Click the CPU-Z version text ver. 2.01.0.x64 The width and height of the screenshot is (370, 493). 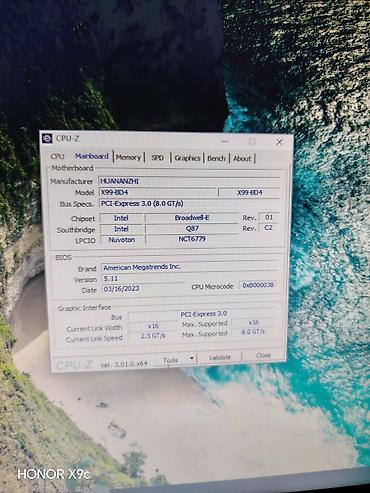[x=124, y=364]
